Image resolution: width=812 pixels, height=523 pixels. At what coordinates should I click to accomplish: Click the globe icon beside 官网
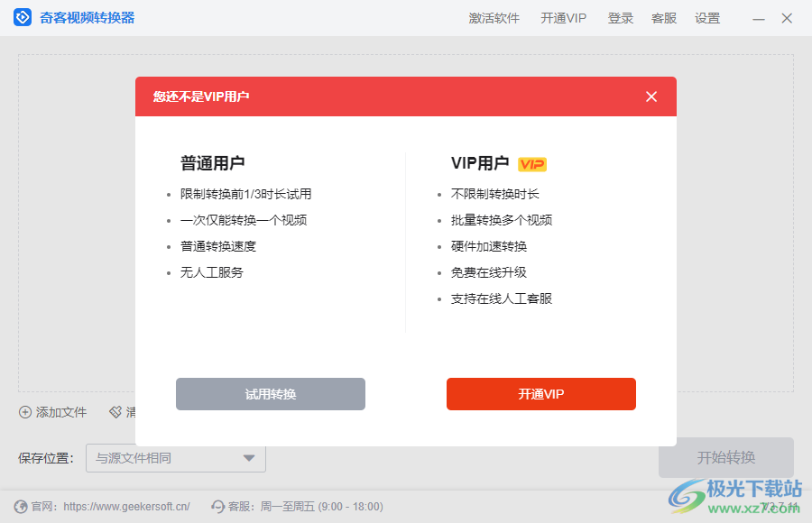click(21, 507)
